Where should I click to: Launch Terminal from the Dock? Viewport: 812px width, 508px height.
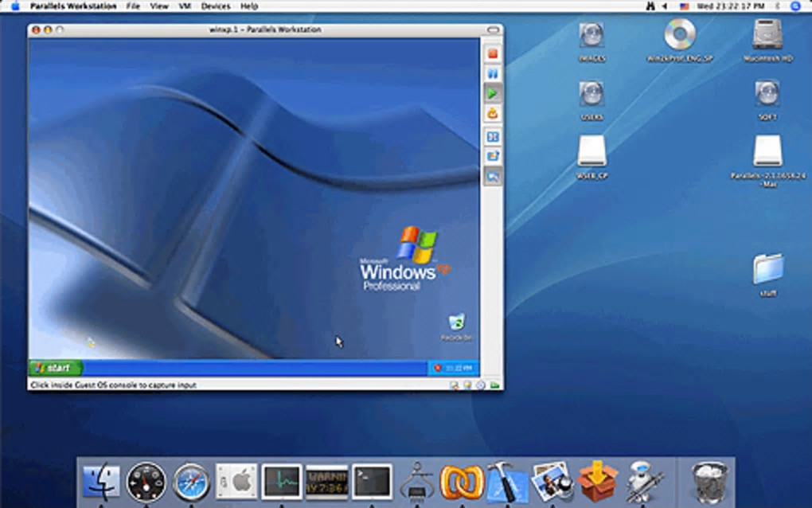[x=372, y=482]
